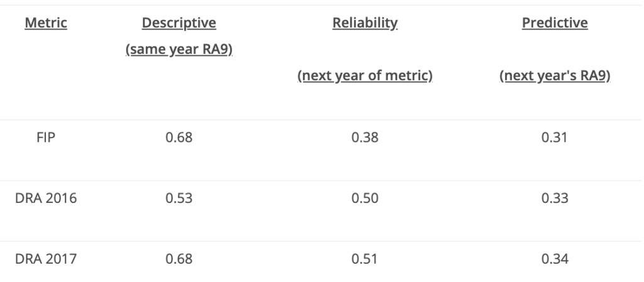This screenshot has height=282, width=644.
Task: Click the DRA 2017 row label
Action: coord(45,259)
